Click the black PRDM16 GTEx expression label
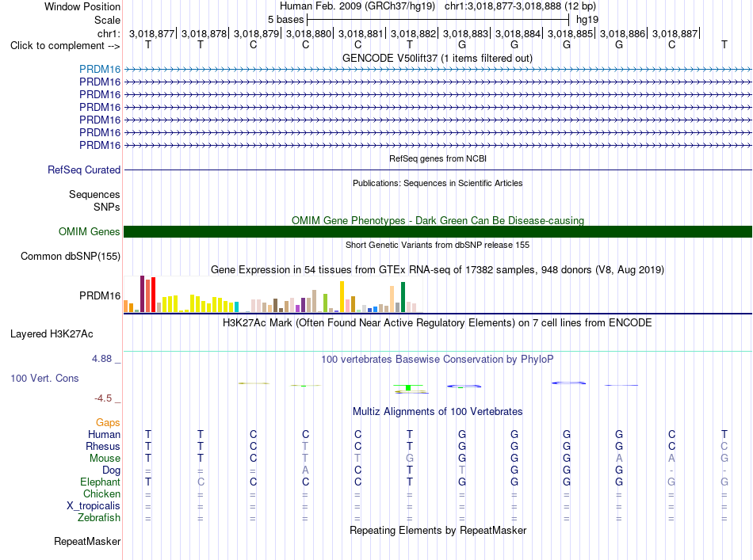 (x=100, y=295)
